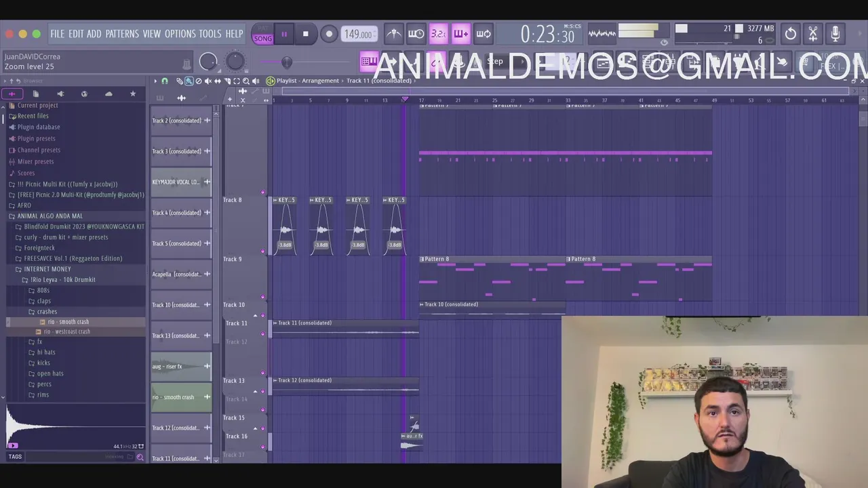Screen dimensions: 868x488
Task: Click the browser search magnifier icon
Action: tap(140, 457)
